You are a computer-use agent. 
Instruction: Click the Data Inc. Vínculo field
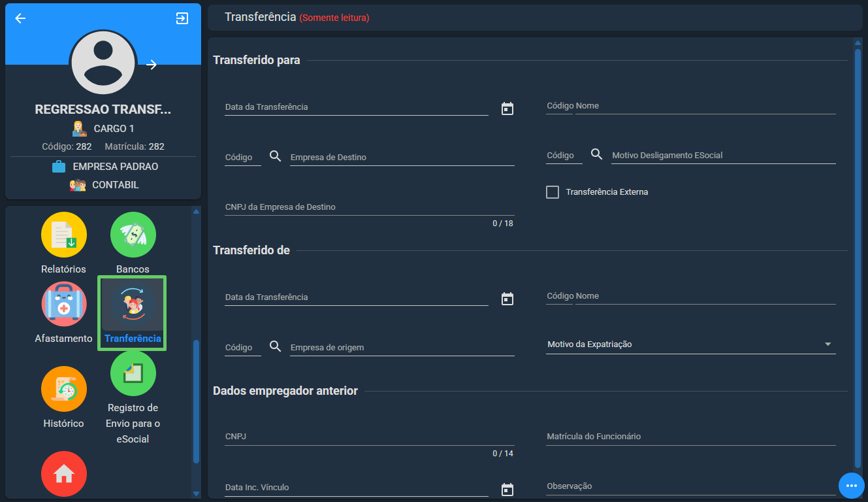[357, 488]
